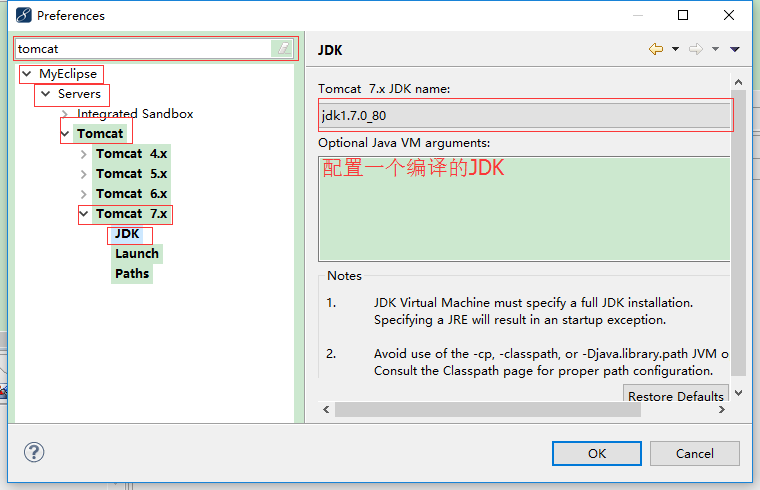Click the horizontal scrollbar left arrow
This screenshot has width=760, height=490.
tap(326, 410)
